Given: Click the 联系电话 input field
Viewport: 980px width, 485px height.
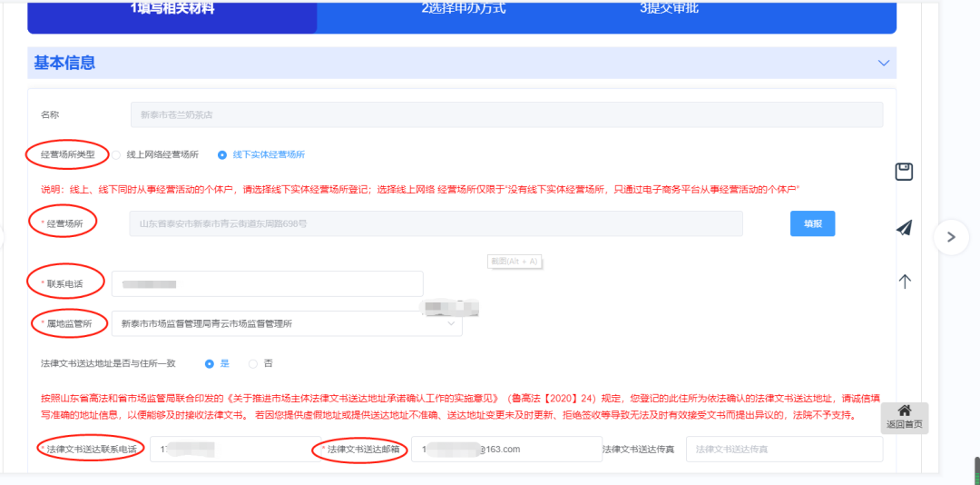Looking at the screenshot, I should click(268, 283).
